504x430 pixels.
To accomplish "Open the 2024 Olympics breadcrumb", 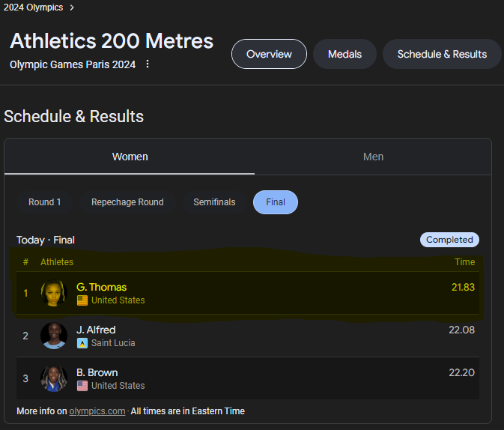I will tap(34, 7).
